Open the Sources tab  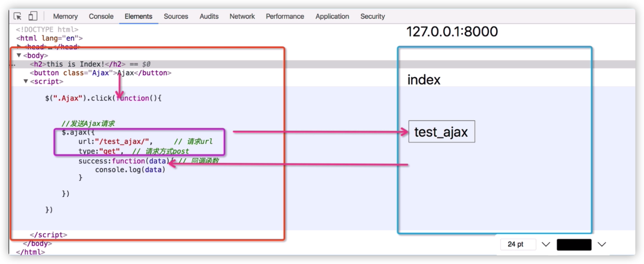176,16
